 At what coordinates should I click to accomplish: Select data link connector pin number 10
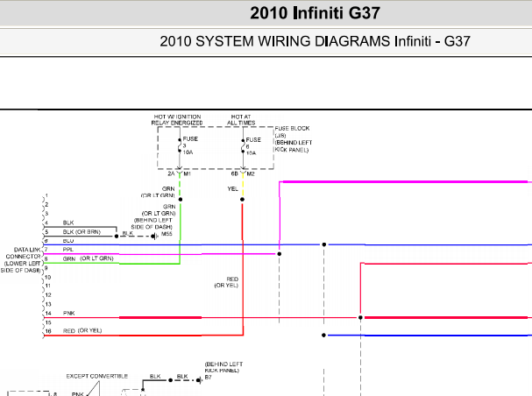point(48,278)
